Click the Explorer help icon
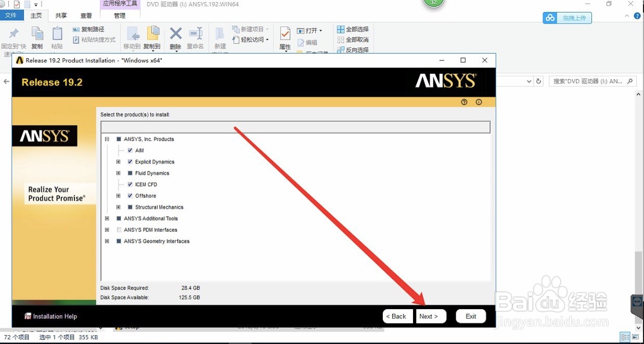The height and width of the screenshot is (344, 644). coord(637,17)
